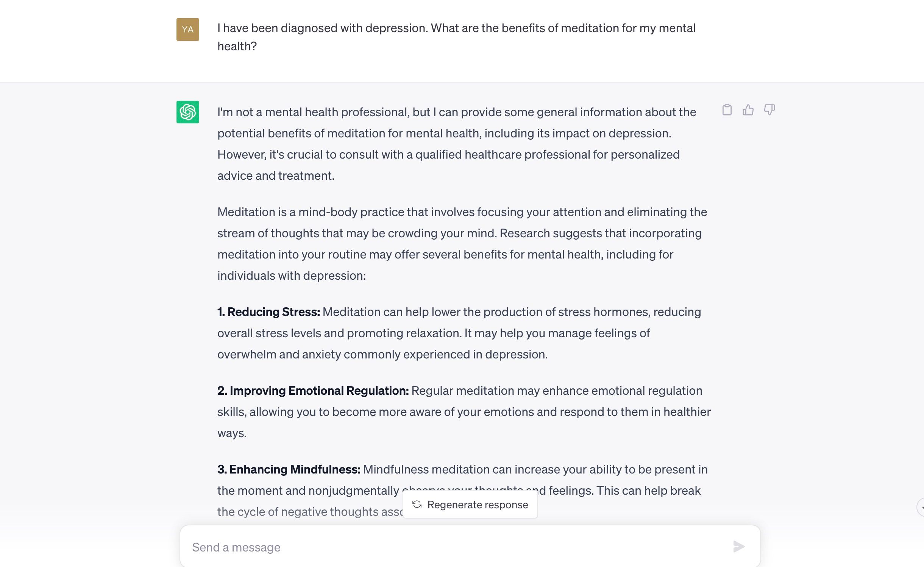
Task: Click inside the Send a message field
Action: 454,547
